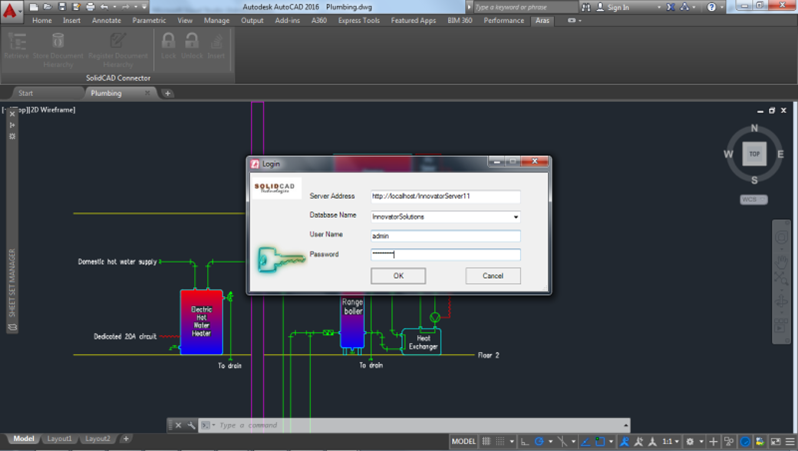Click Sign In in the title bar
798x451 pixels.
(618, 7)
